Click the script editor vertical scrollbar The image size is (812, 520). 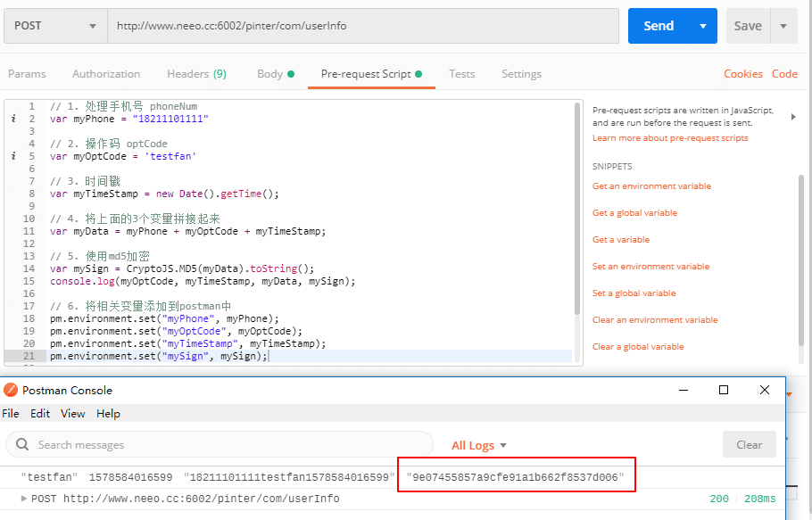pyautogui.click(x=577, y=208)
